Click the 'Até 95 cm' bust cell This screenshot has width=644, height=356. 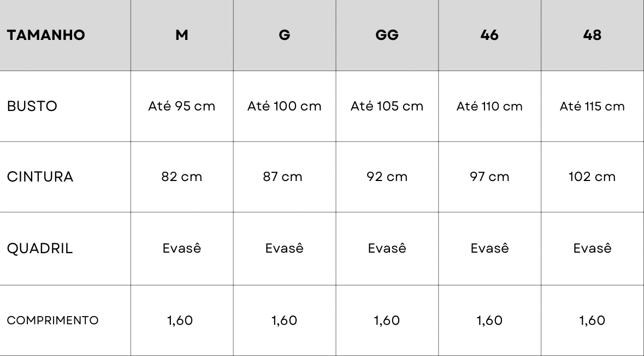point(182,106)
